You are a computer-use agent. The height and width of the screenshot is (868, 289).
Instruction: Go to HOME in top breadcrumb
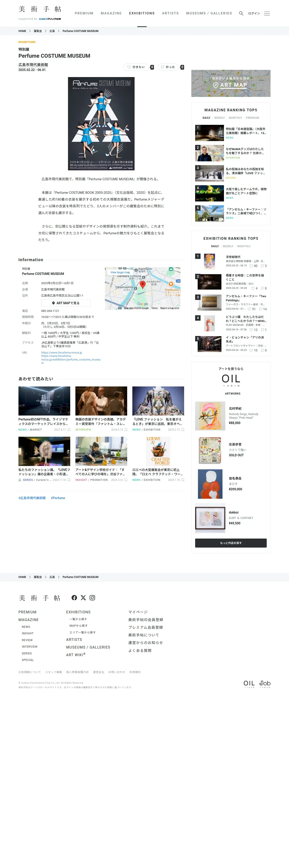[22, 31]
